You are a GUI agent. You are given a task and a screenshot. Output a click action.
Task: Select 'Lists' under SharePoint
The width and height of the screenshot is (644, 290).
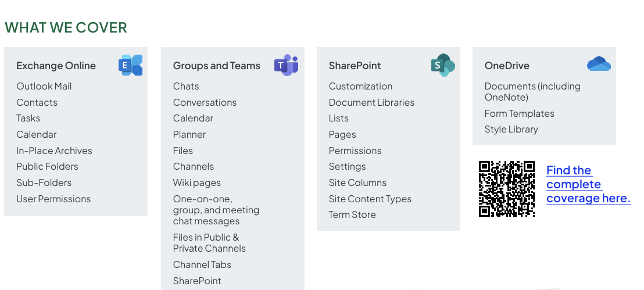pos(338,119)
